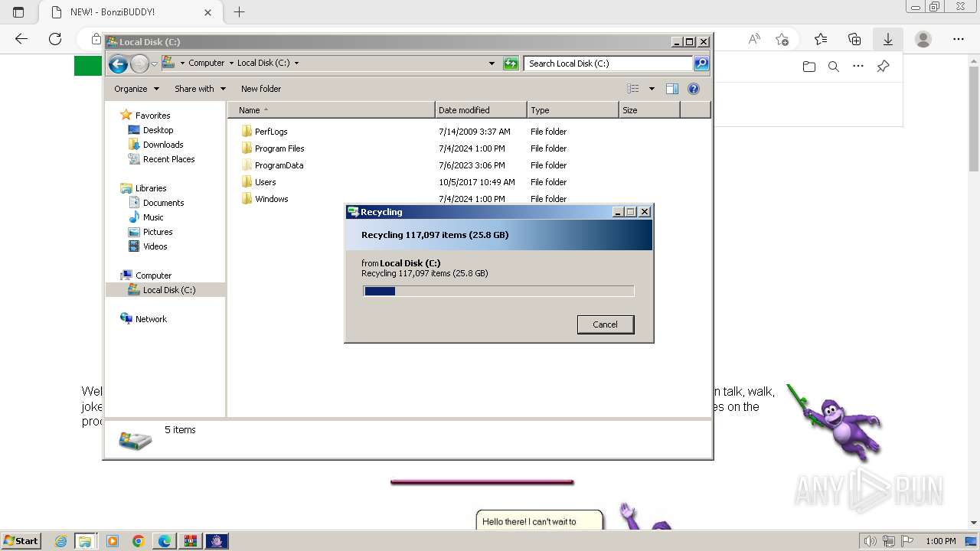Toggle the Explorer preview pane icon
The width and height of the screenshot is (980, 551).
(x=672, y=89)
